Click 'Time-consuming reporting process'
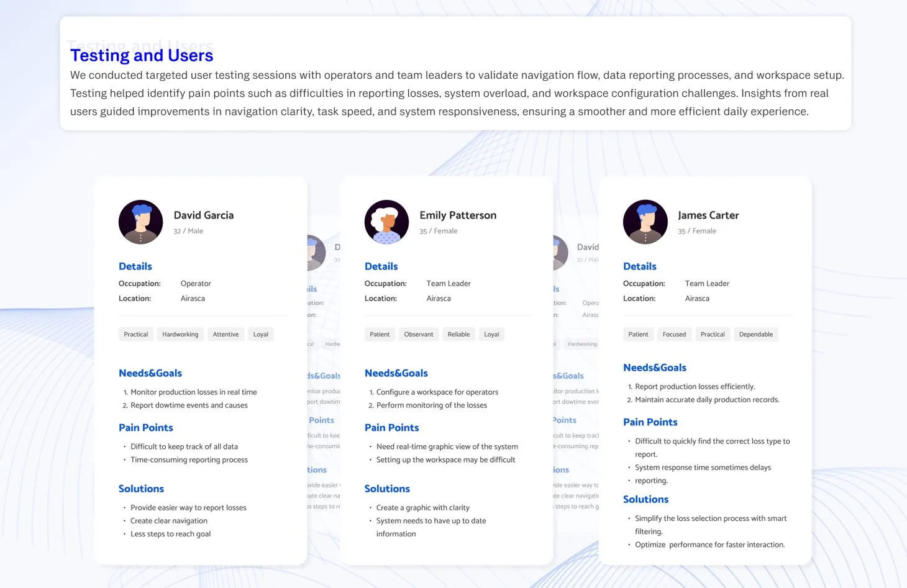 (x=189, y=459)
